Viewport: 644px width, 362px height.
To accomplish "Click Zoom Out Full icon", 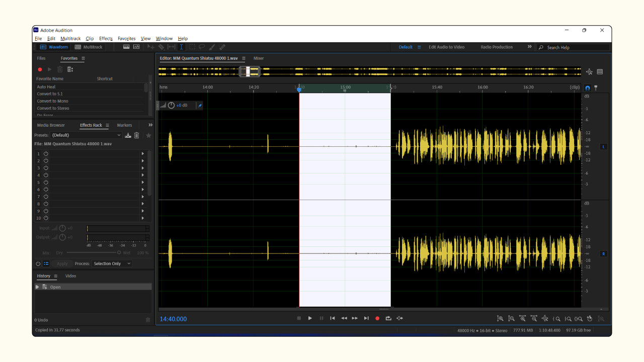I will click(545, 318).
